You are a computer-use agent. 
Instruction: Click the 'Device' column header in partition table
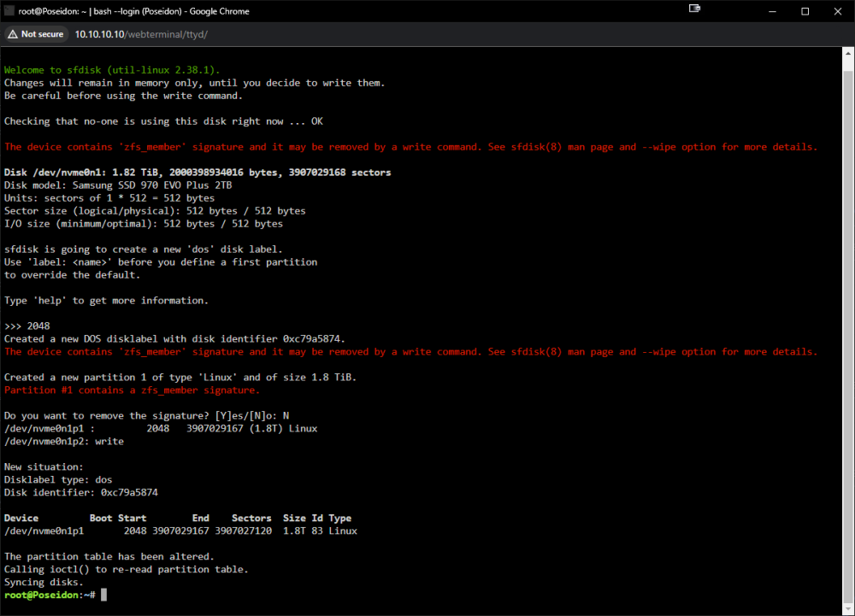coord(21,518)
